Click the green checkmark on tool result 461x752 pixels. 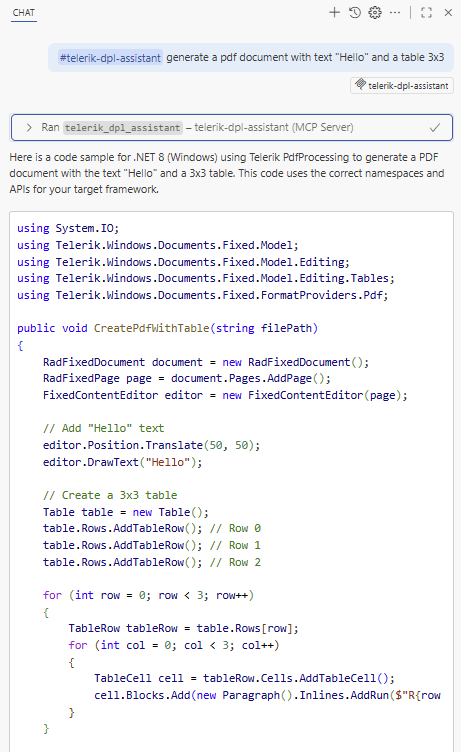(x=435, y=128)
